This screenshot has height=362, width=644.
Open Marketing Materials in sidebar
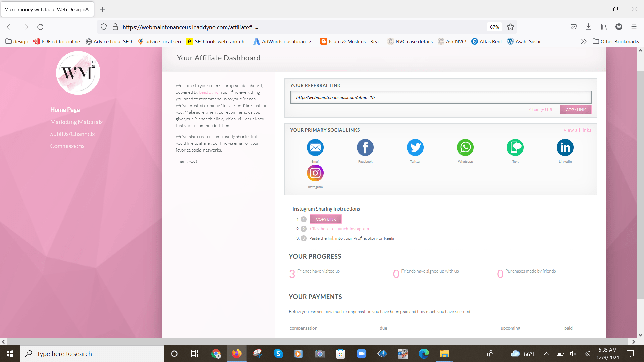click(76, 122)
